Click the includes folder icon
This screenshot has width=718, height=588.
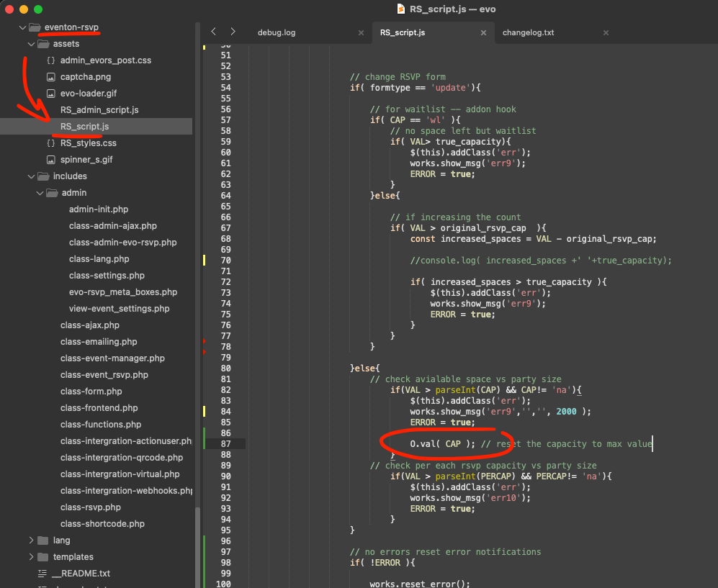[43, 176]
